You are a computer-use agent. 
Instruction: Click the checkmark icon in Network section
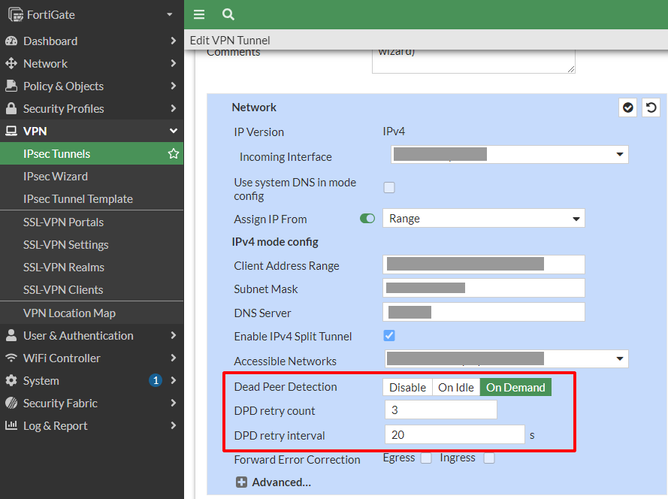(x=628, y=108)
